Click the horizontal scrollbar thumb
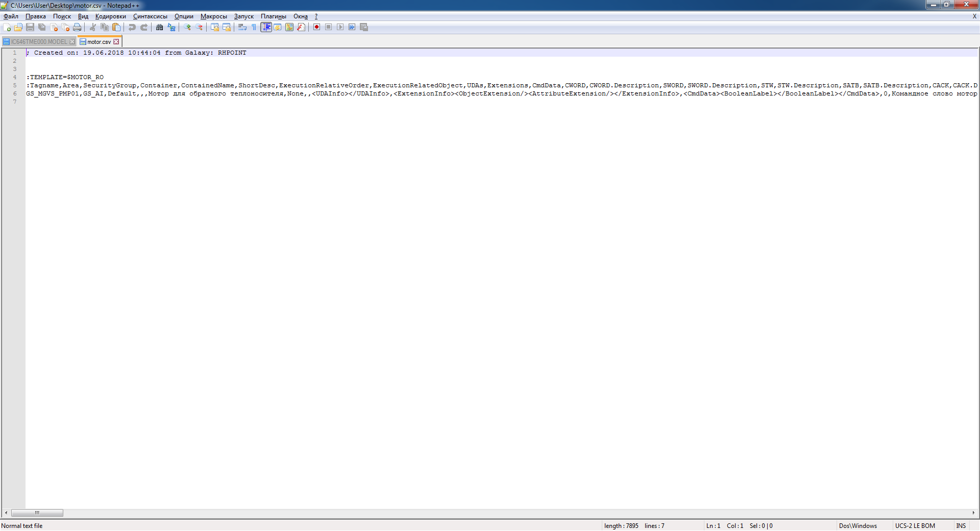The height and width of the screenshot is (531, 980). (37, 513)
